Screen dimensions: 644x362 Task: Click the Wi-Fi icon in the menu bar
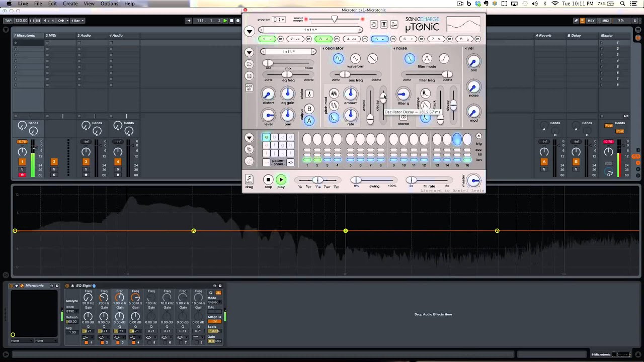[x=555, y=4]
